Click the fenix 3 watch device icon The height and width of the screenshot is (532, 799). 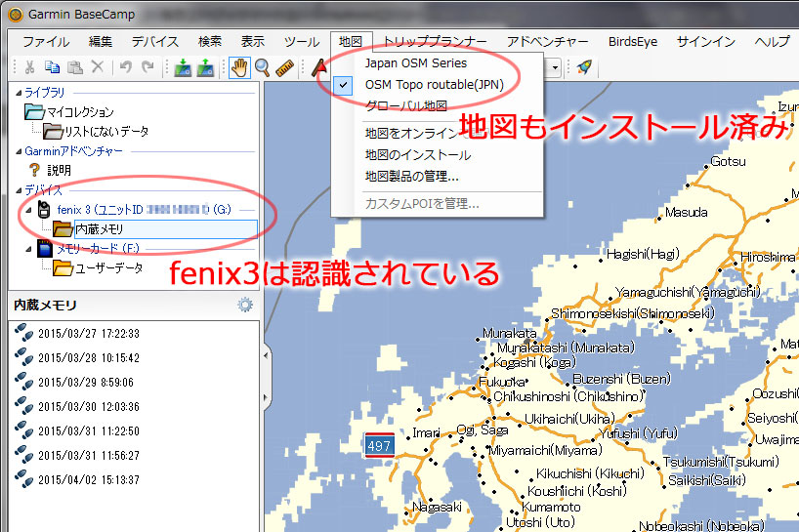coord(44,209)
